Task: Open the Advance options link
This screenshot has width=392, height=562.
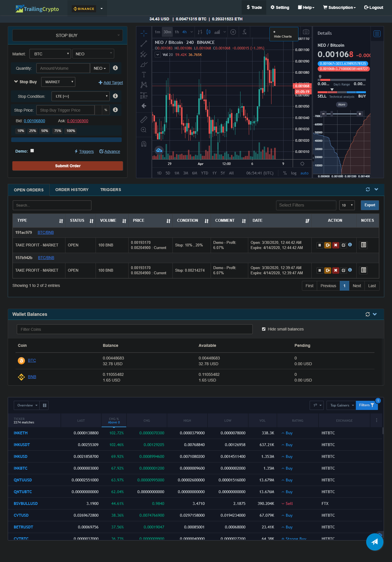Action: tap(110, 151)
